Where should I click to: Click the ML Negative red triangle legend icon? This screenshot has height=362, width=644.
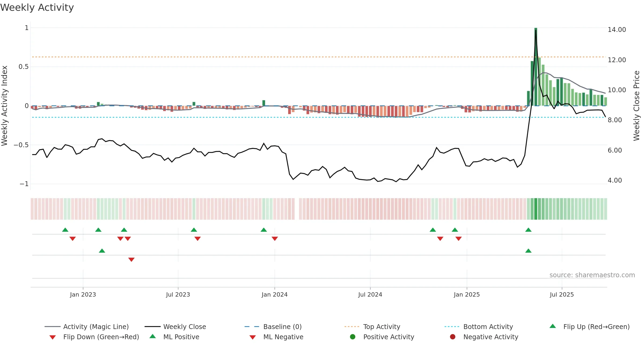pos(253,337)
